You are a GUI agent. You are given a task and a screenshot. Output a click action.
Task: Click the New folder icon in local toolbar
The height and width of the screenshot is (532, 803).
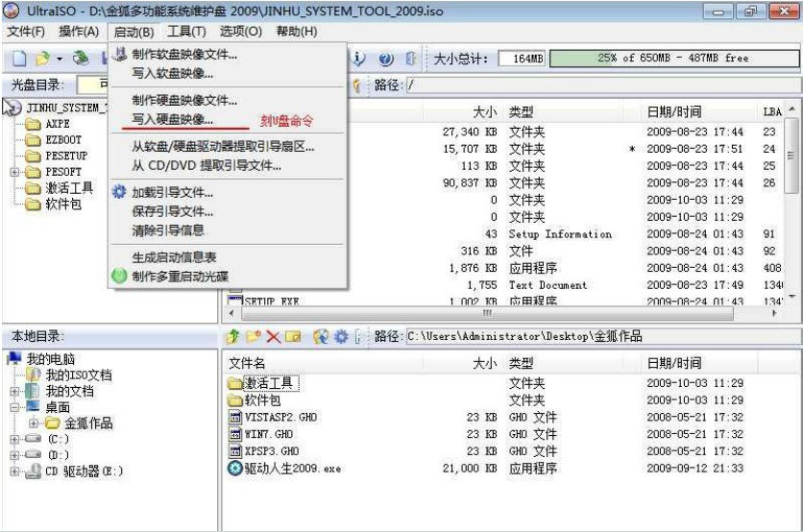coord(254,336)
